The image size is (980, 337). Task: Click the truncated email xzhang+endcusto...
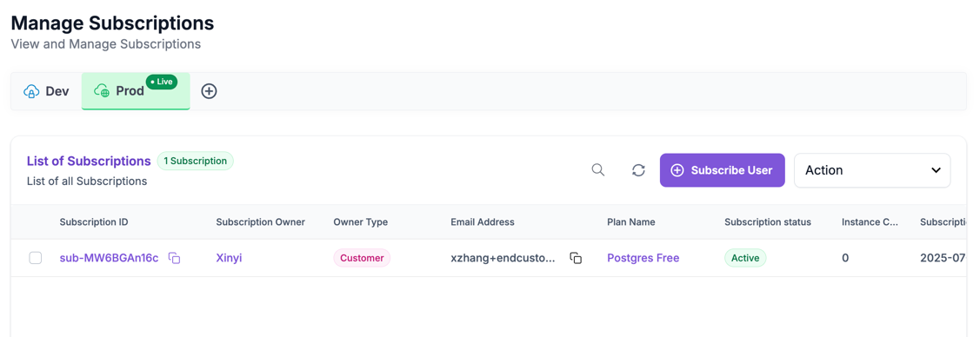(503, 258)
